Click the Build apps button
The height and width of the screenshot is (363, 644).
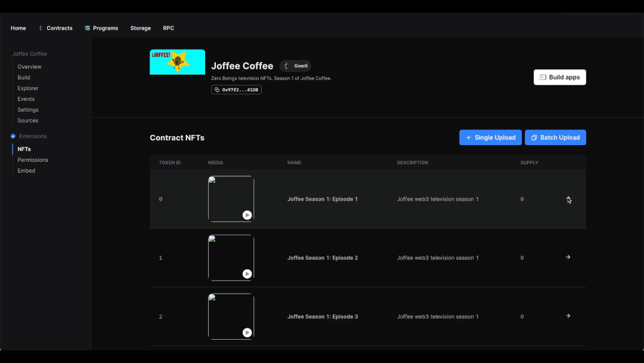[559, 77]
